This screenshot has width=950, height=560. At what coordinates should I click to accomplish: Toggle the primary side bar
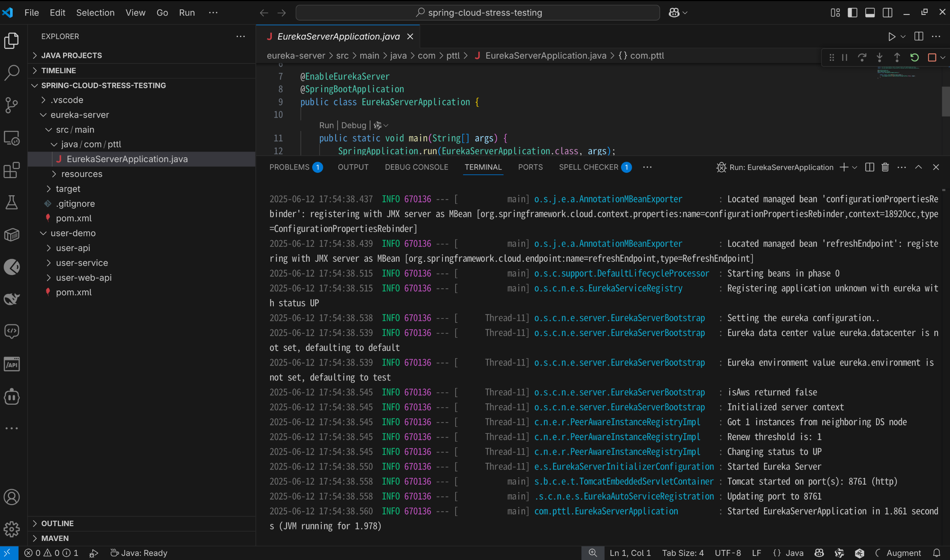pos(852,12)
